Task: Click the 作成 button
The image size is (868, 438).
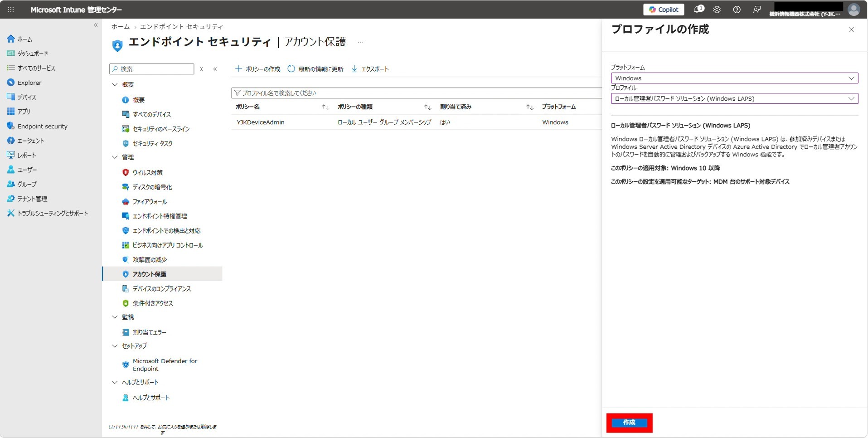Action: (629, 423)
